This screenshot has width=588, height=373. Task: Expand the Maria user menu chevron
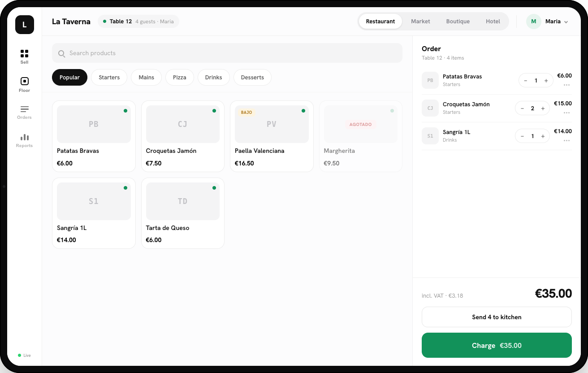[x=566, y=22]
